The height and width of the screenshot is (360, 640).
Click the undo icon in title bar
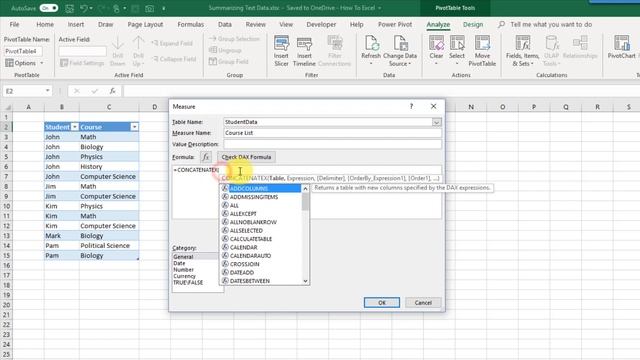[x=84, y=8]
